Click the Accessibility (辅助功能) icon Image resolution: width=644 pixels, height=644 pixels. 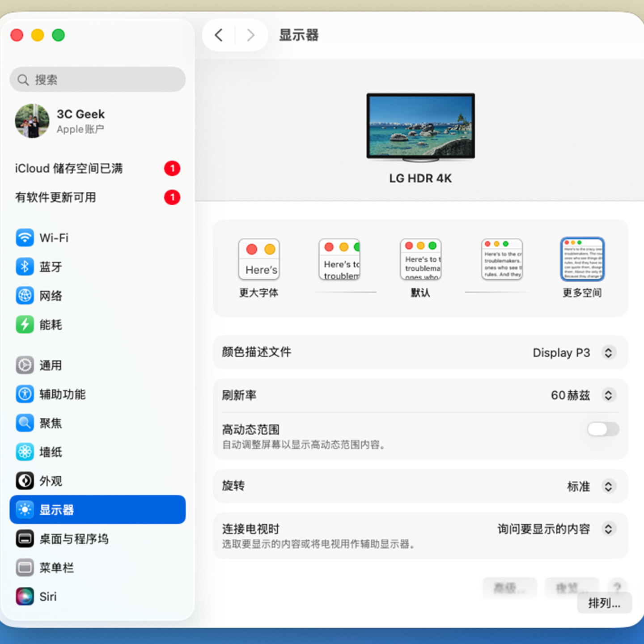(x=25, y=394)
